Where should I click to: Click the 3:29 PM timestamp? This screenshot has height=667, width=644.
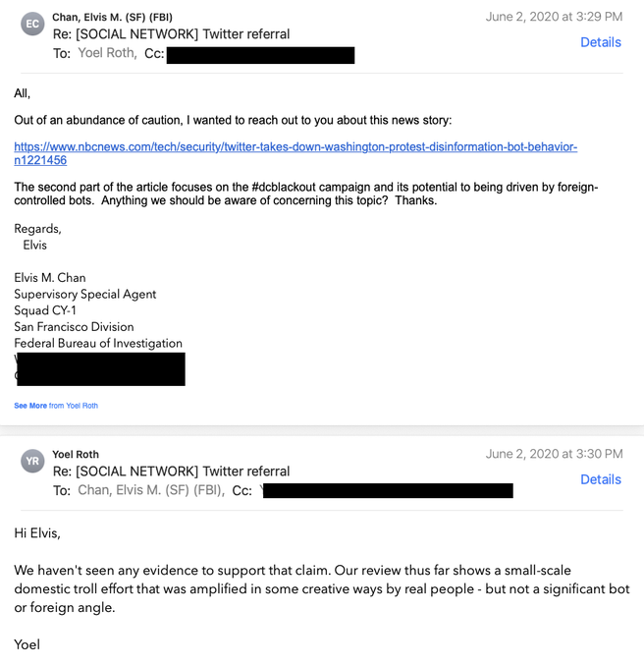click(554, 17)
